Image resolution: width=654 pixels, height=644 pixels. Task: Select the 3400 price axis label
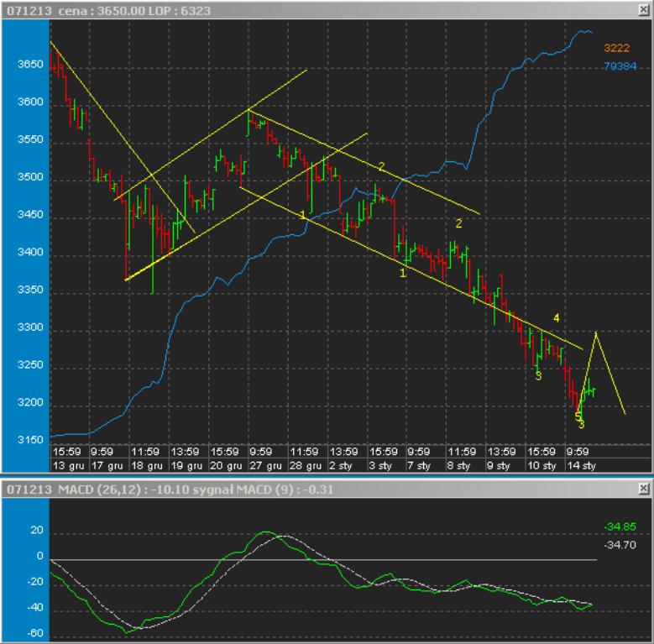30,252
